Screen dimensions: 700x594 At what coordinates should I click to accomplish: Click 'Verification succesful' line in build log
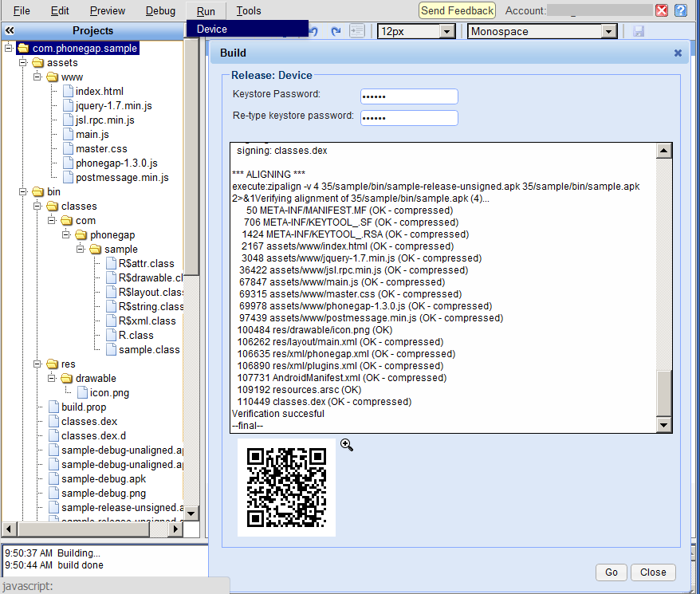[x=278, y=414]
